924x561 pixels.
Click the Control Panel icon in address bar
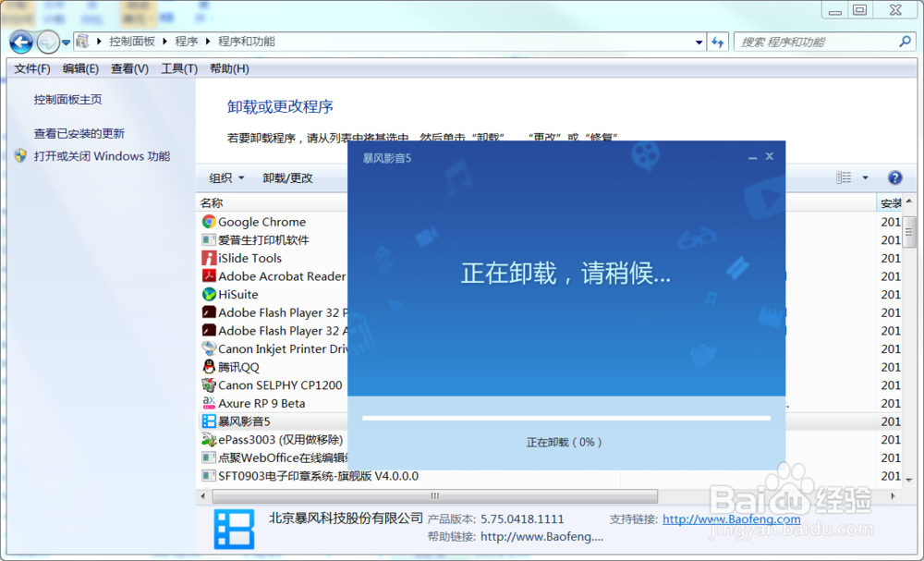pyautogui.click(x=83, y=42)
